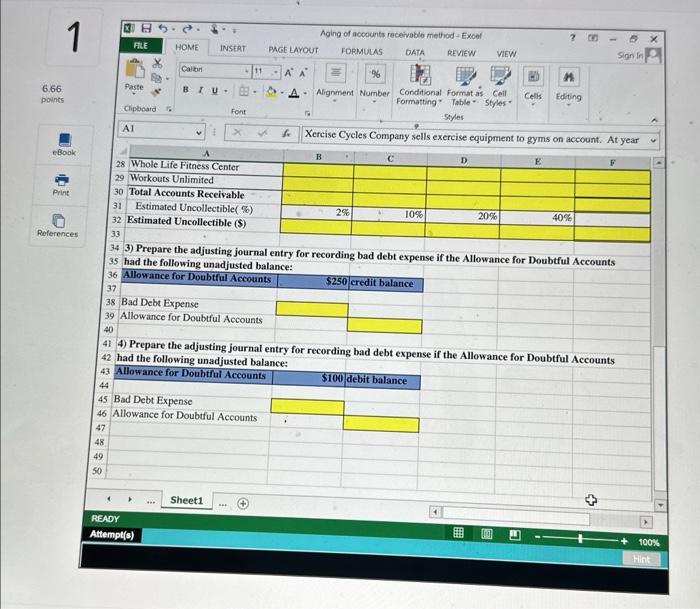Screen dimensions: 700x609
Task: Click the Format as Table icon
Action: pos(466,76)
